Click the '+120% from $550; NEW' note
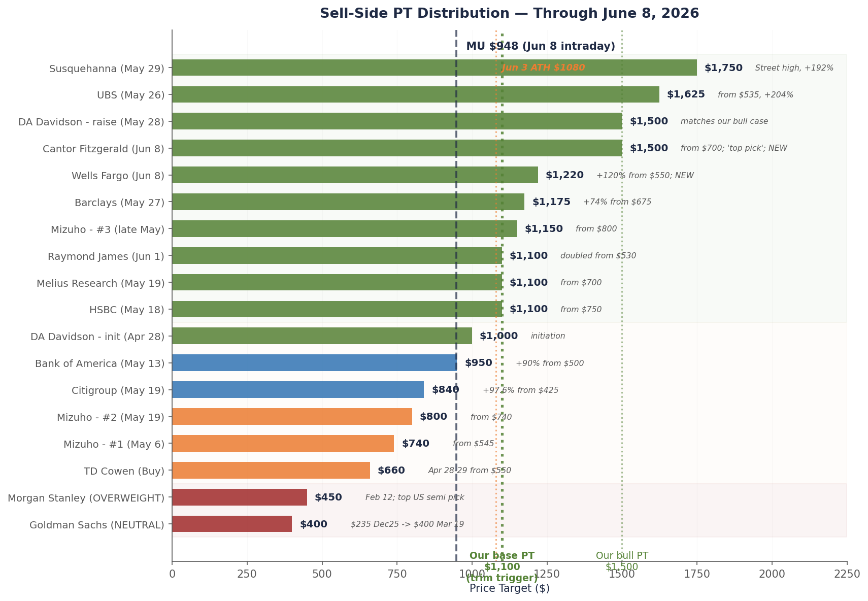This screenshot has height=601, width=868. click(645, 176)
